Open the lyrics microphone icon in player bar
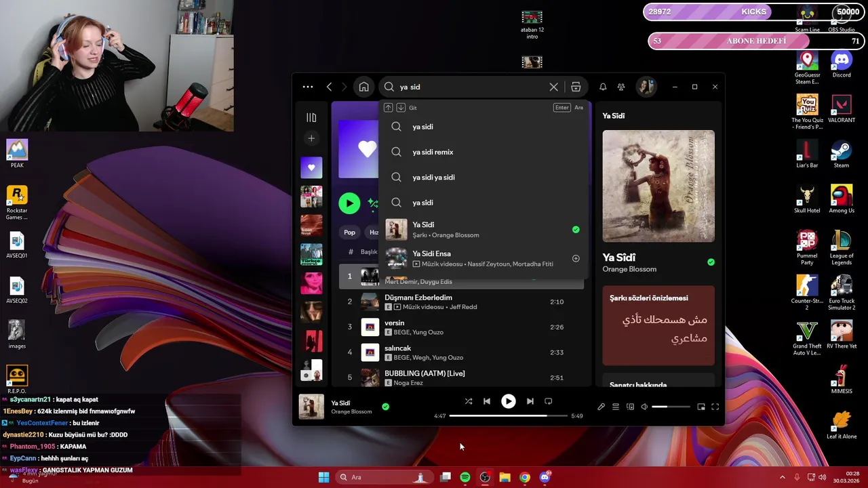The image size is (868, 488). [601, 407]
